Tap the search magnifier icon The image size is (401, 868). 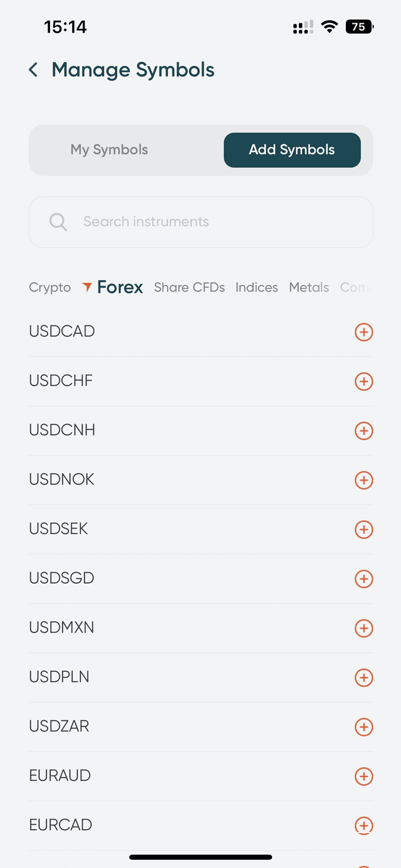point(58,222)
